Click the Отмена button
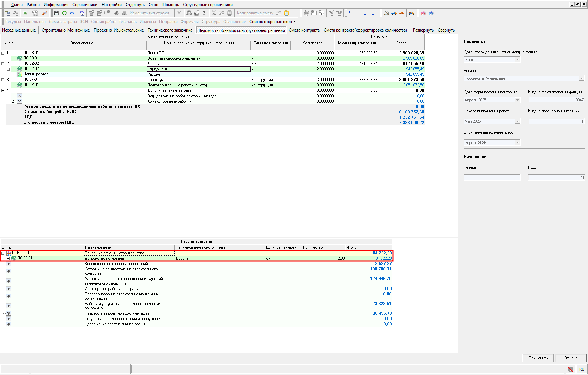Viewport: 588px width, 375px height. (571, 358)
